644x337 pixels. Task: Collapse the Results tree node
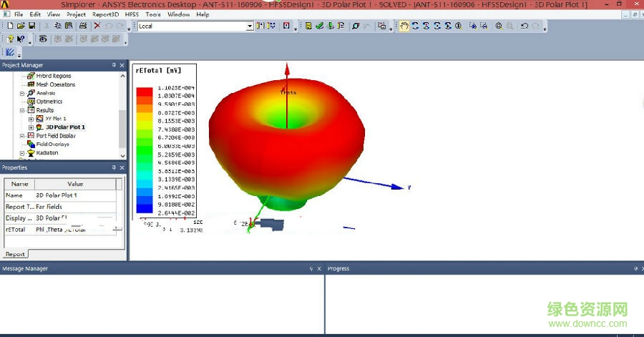(22, 110)
